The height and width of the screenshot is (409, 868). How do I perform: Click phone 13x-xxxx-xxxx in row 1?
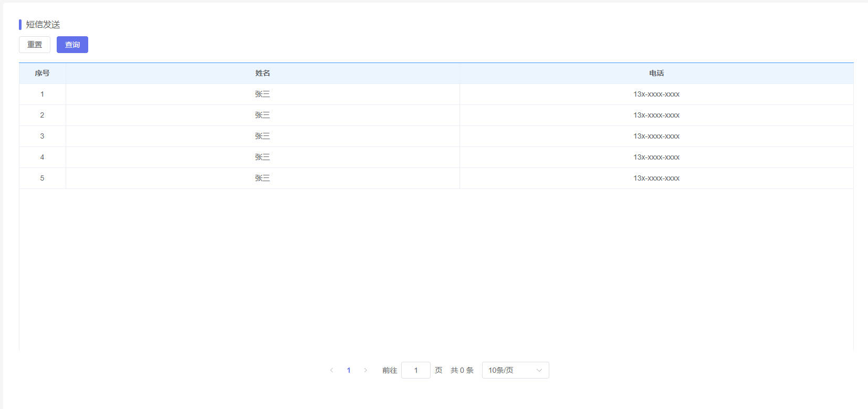(x=656, y=94)
